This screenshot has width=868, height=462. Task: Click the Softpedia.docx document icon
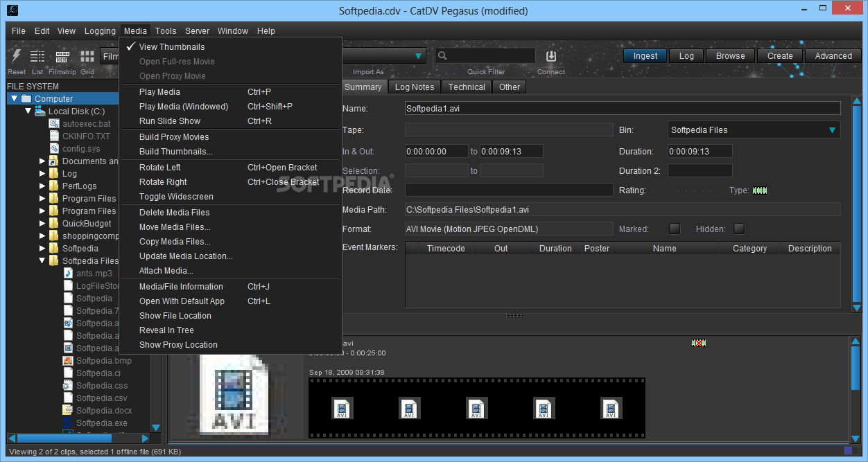pyautogui.click(x=68, y=411)
